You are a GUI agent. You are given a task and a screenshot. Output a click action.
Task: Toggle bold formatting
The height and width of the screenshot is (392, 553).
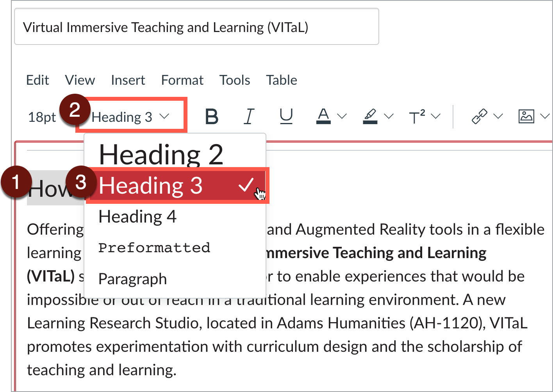[211, 116]
